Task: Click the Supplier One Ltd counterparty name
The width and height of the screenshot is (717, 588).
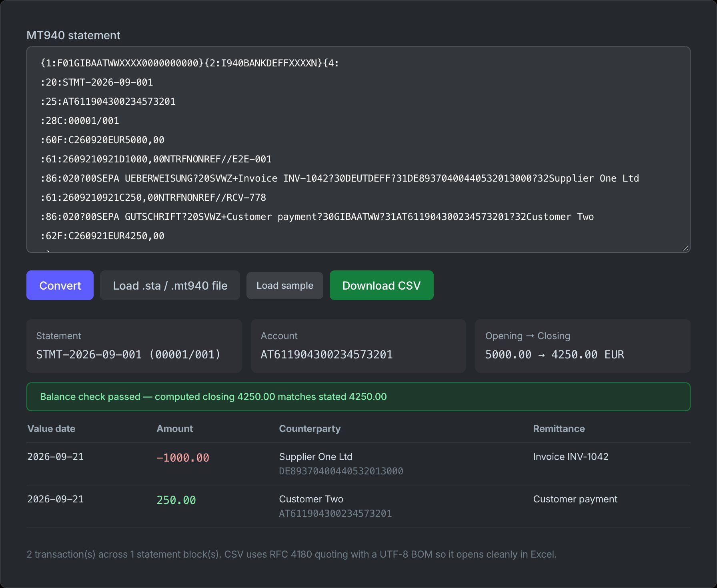Action: click(316, 457)
